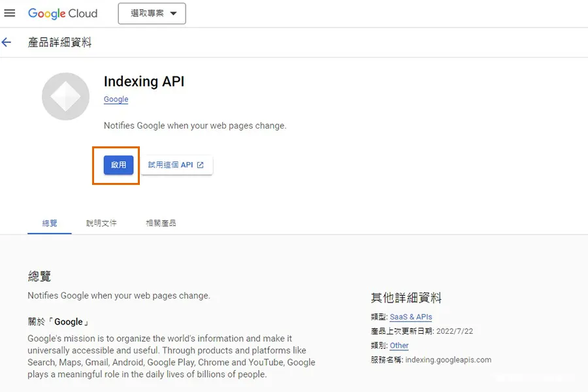
Task: Click the 試用這個 API button
Action: click(176, 165)
